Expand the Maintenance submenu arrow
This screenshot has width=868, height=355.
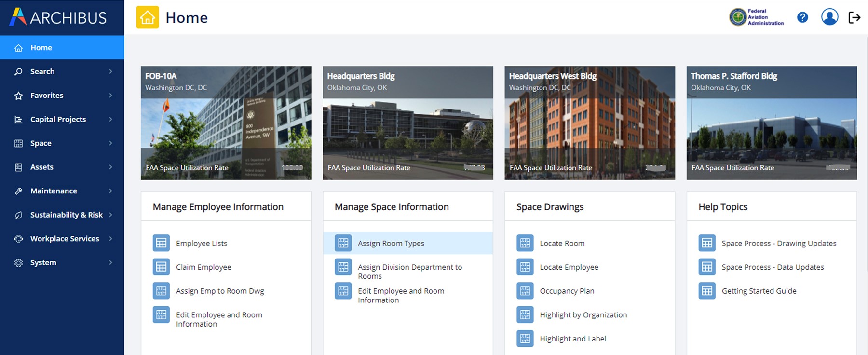tap(110, 191)
